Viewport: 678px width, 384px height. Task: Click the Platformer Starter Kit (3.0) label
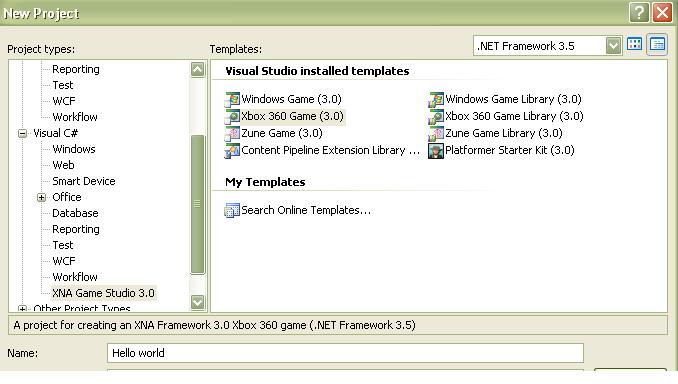(x=510, y=150)
